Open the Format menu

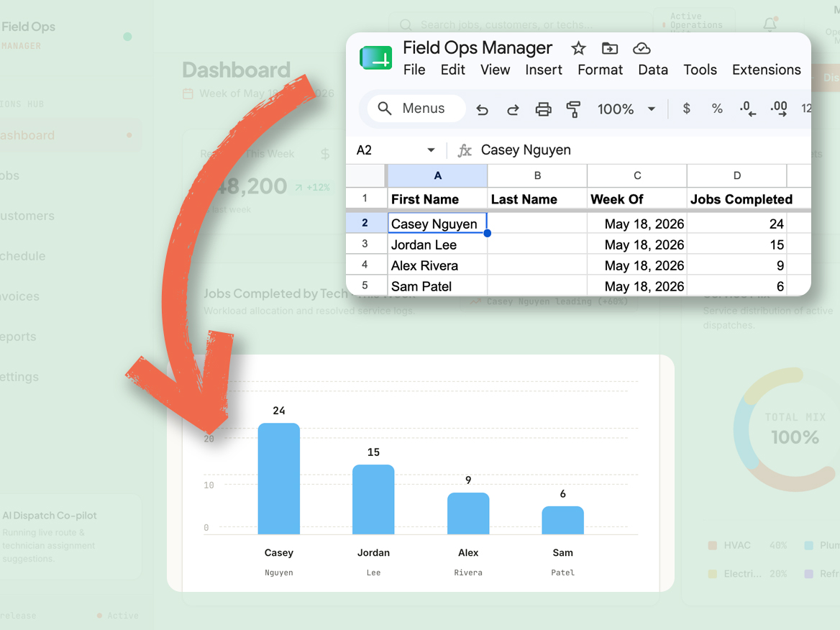(600, 70)
